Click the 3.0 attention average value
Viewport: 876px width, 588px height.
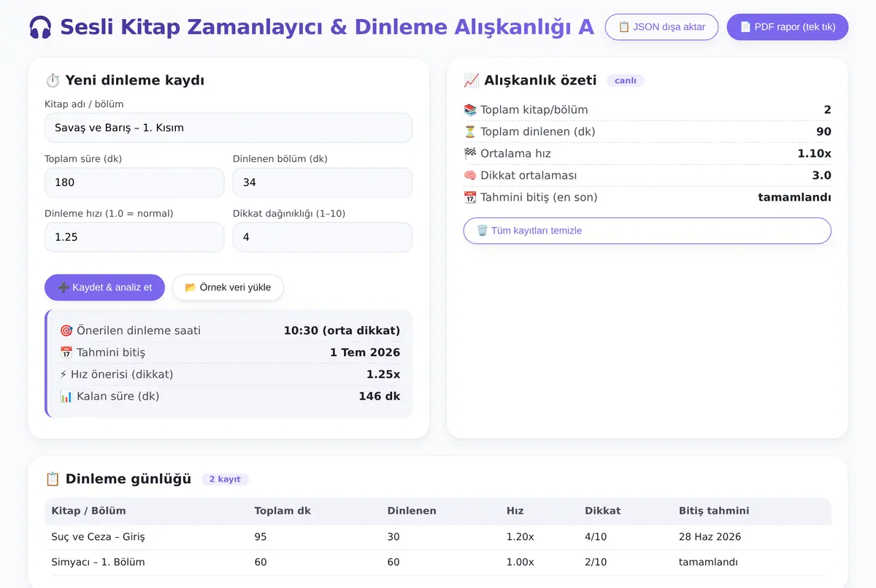(822, 176)
